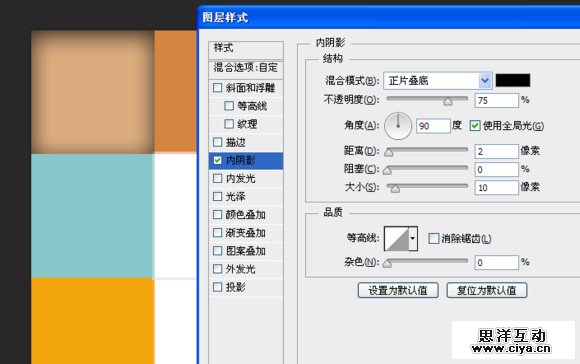Enable the 投影 checkbox
The height and width of the screenshot is (364, 580).
click(x=218, y=287)
